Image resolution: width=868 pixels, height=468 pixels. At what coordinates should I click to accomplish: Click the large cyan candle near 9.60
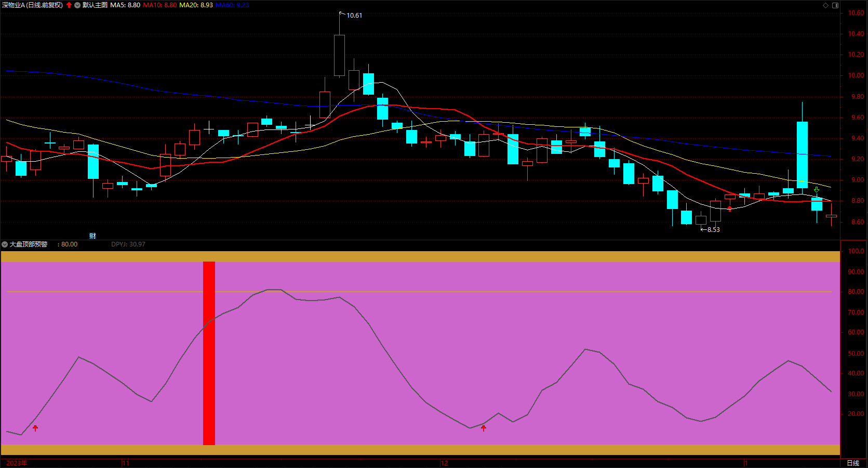802,155
